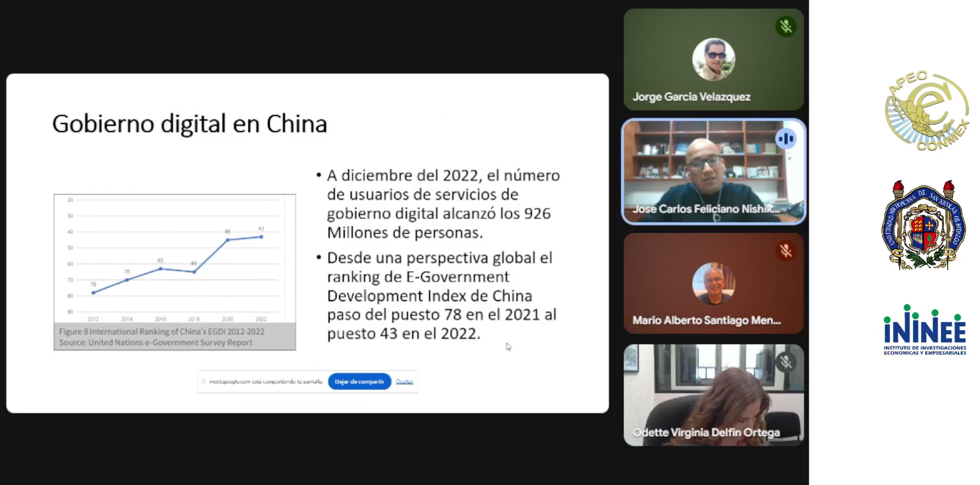Click Jorge Garcia Velazquez's muted microphone icon
This screenshot has width=980, height=485.
pyautogui.click(x=785, y=26)
